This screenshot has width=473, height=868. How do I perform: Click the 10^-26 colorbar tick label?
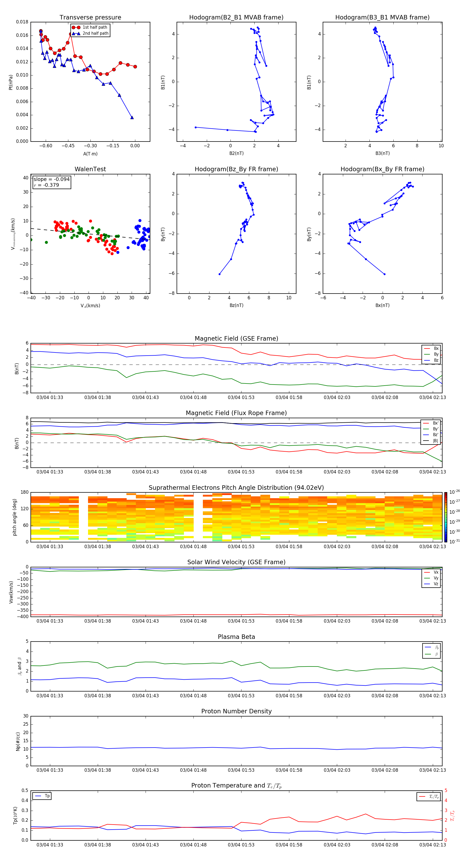click(455, 492)
